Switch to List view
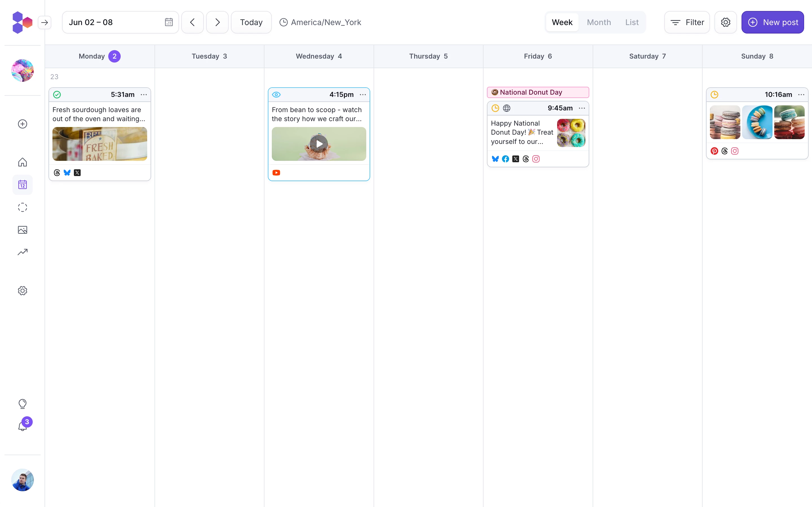Viewport: 812px width, 507px height. (x=632, y=22)
